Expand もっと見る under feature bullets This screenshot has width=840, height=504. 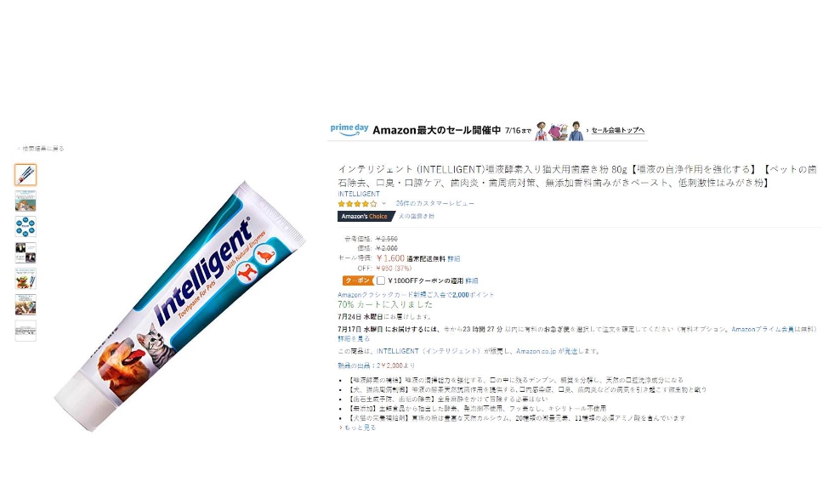point(357,428)
